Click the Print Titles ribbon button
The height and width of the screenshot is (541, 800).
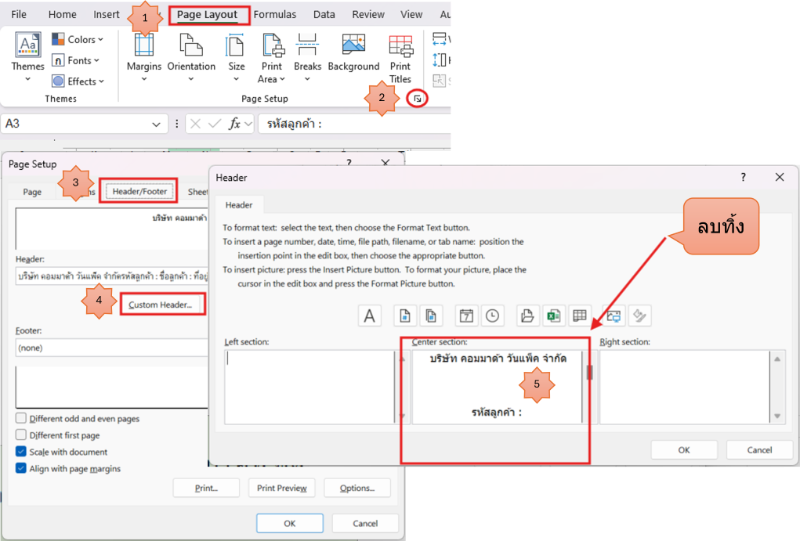[x=400, y=58]
